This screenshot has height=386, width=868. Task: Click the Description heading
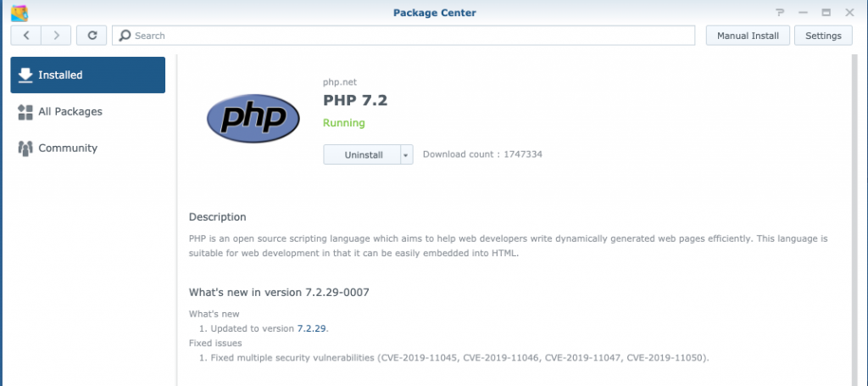tap(218, 217)
